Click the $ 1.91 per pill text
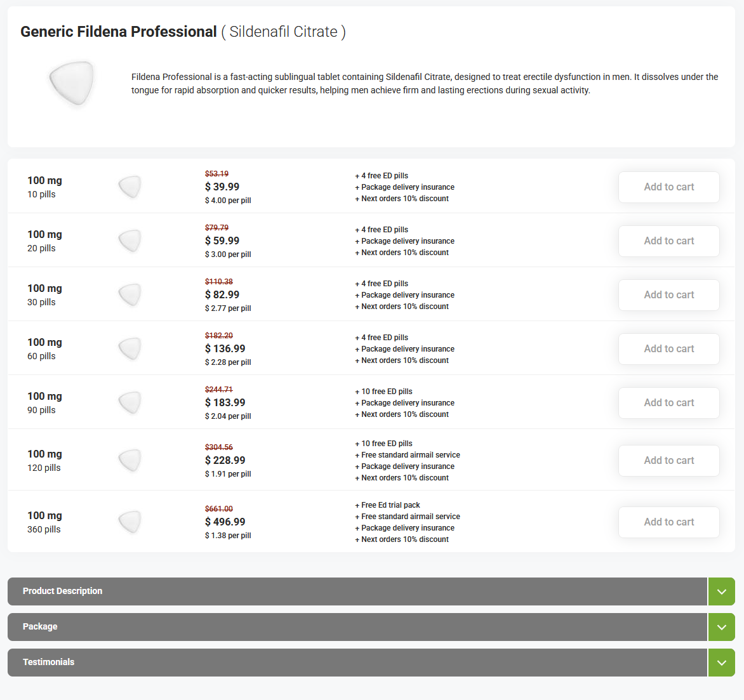Viewport: 744px width, 700px height. pos(228,474)
